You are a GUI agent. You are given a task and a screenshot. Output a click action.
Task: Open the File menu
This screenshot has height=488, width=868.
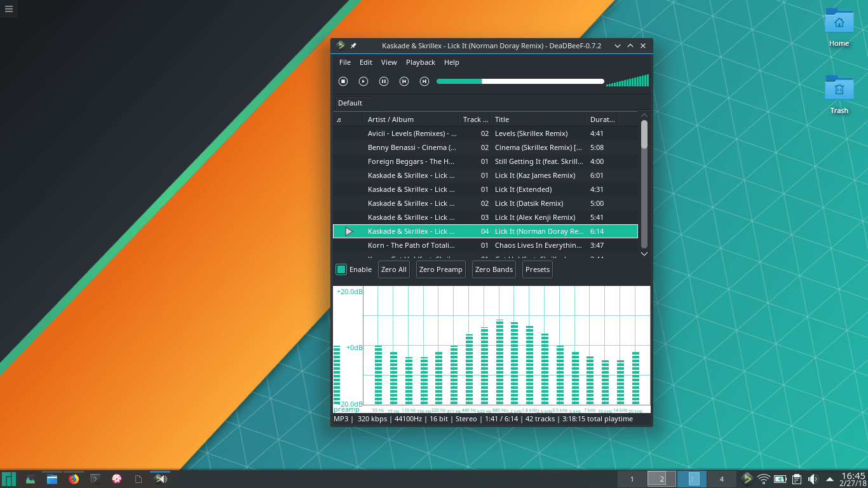pyautogui.click(x=345, y=62)
